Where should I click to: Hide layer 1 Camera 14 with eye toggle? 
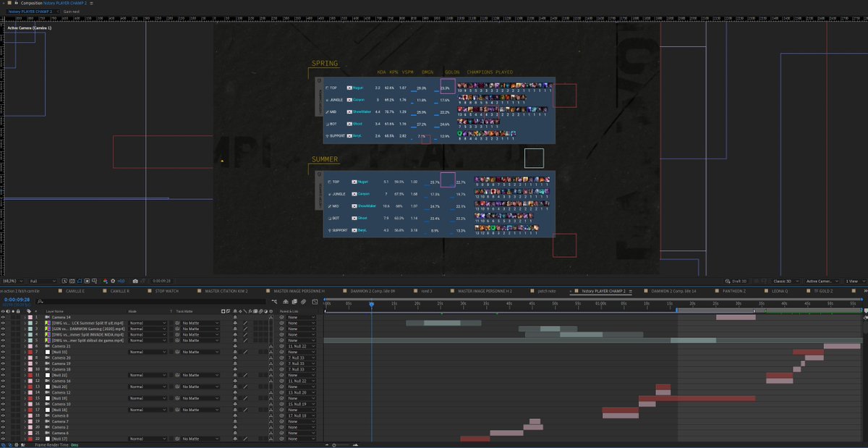coord(4,317)
